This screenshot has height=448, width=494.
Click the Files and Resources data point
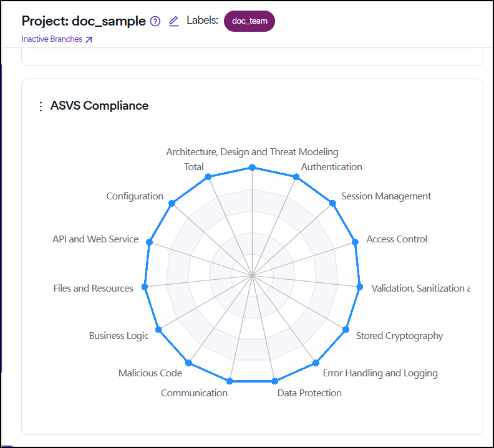145,287
